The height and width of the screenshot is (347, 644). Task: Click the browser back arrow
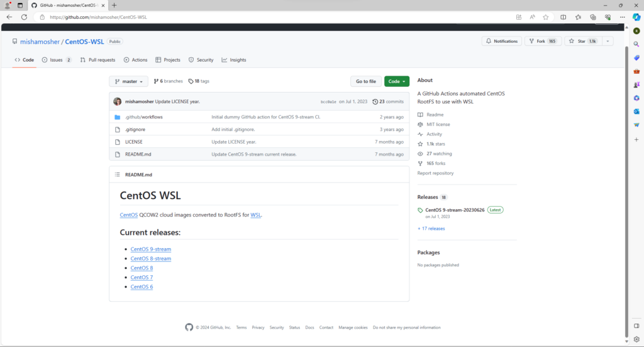[x=9, y=17]
